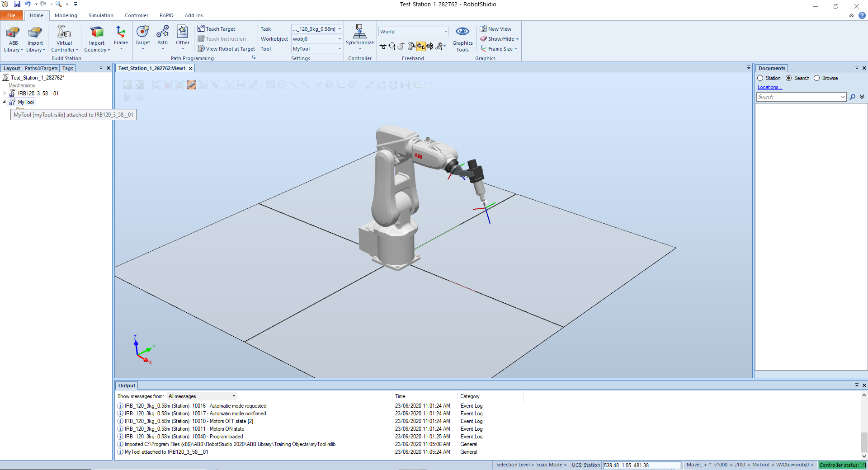The width and height of the screenshot is (868, 470).
Task: Click the Synchronize controller icon
Action: (359, 32)
